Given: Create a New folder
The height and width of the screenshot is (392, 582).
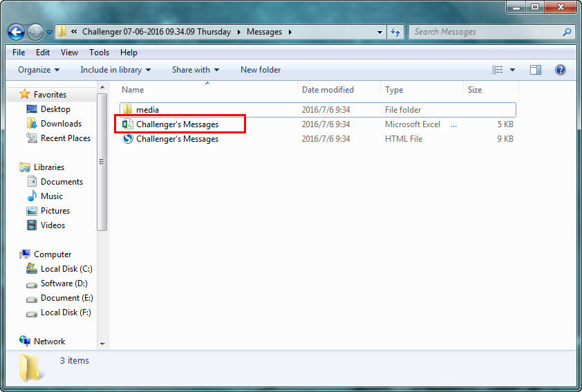Looking at the screenshot, I should [x=261, y=70].
